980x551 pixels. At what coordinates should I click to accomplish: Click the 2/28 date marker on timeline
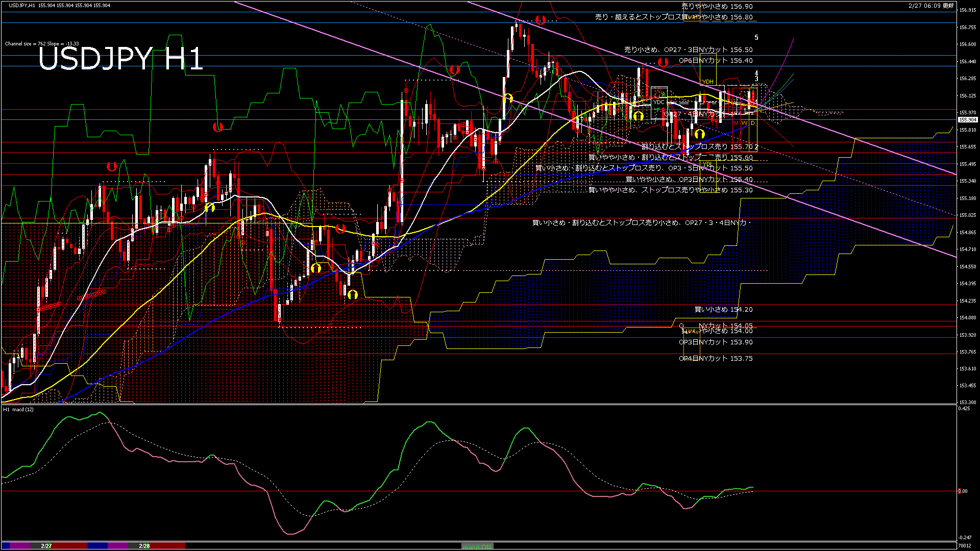[144, 546]
